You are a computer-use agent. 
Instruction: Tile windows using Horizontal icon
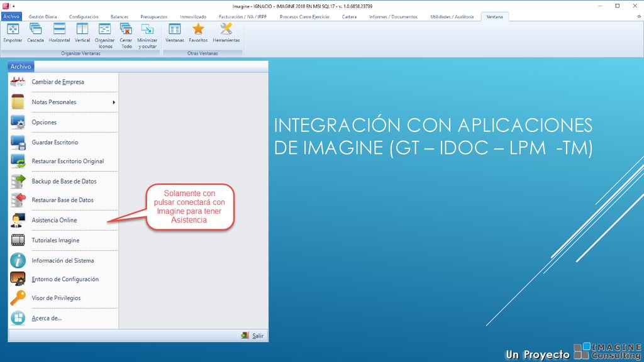click(x=59, y=29)
